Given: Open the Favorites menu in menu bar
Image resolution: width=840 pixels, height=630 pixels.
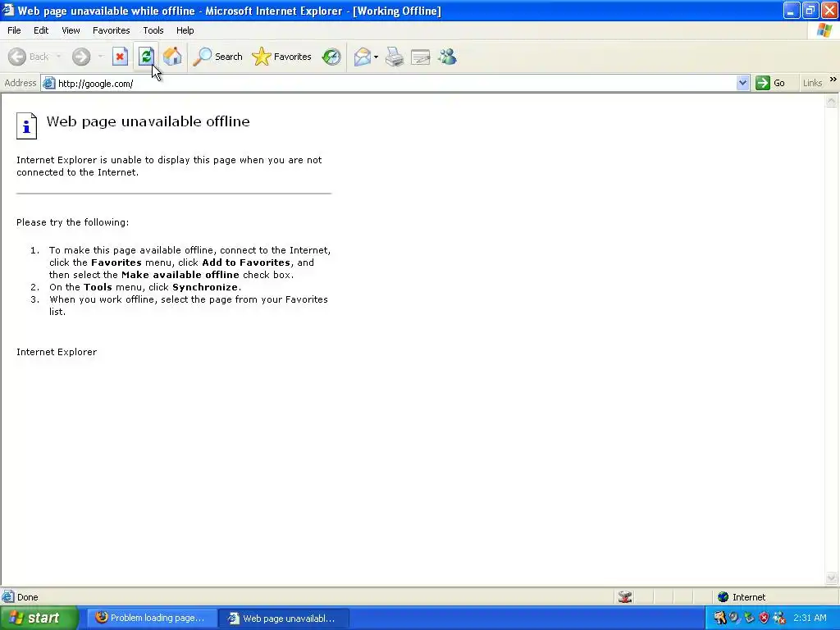Looking at the screenshot, I should [112, 30].
